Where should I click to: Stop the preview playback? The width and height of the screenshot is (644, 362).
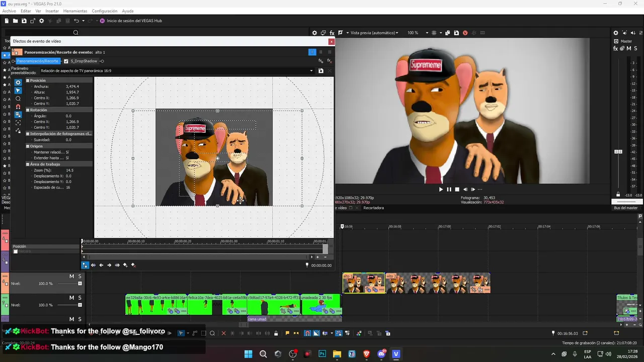(457, 190)
